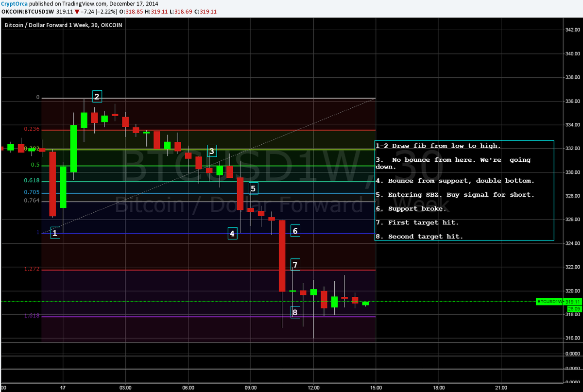Select the 0.764 fib level label
583x392 pixels.
coord(32,201)
